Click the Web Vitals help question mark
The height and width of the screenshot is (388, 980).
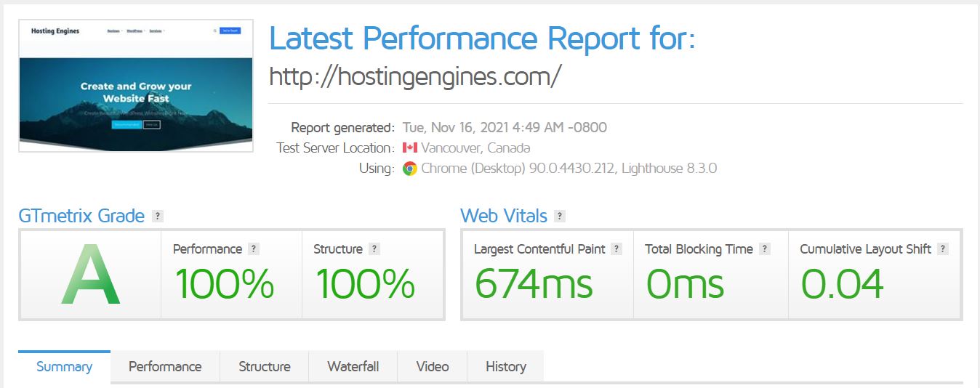point(559,217)
